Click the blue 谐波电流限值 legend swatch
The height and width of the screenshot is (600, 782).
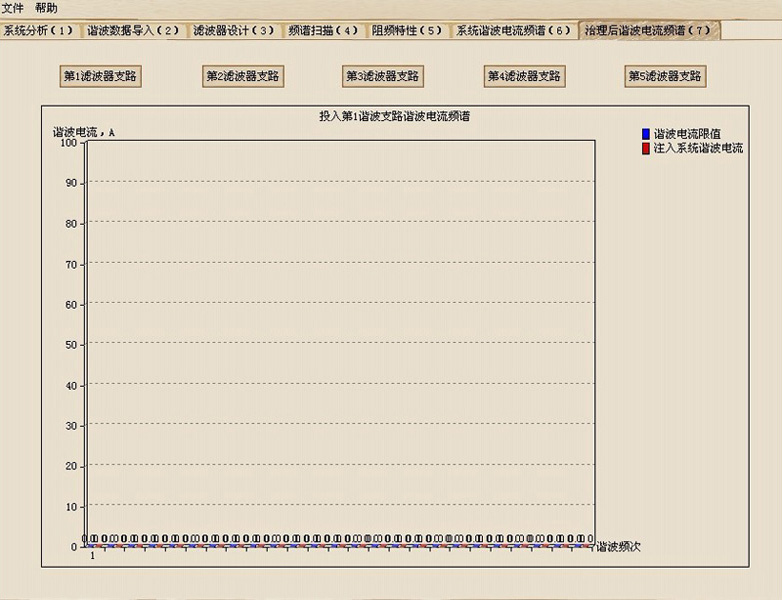[646, 133]
